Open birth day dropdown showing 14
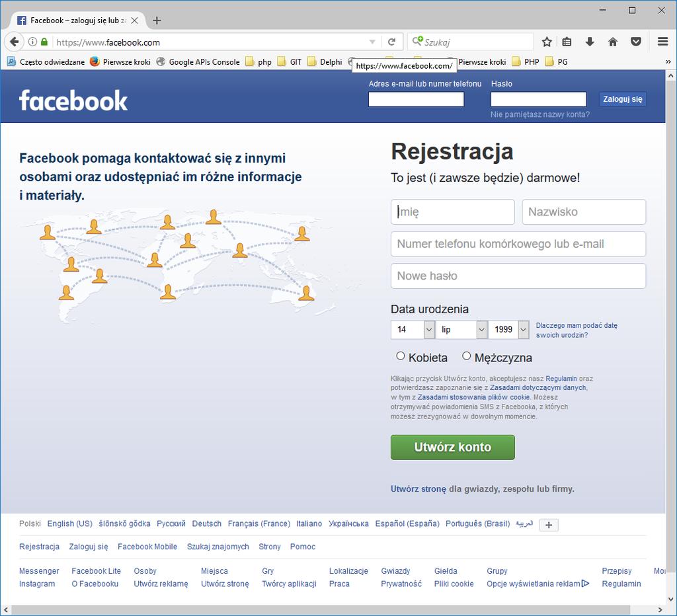Viewport: 677px width, 616px height. coord(413,329)
